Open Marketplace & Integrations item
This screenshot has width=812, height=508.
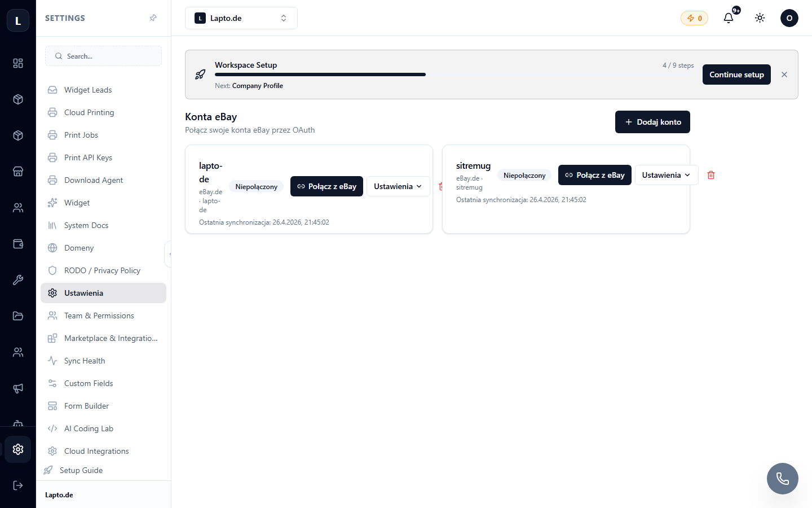(x=103, y=338)
